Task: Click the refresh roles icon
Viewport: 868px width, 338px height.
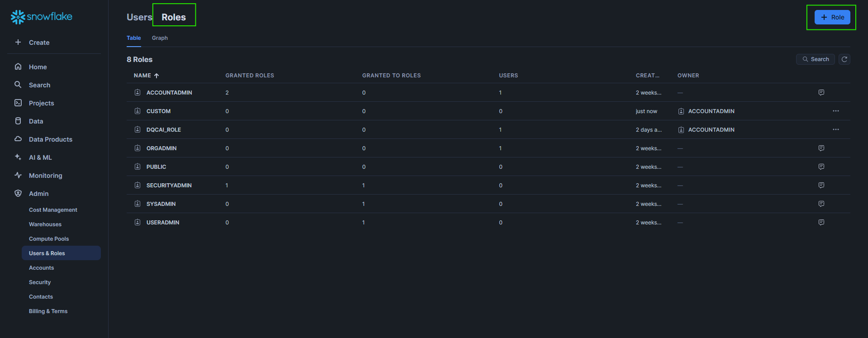Action: [844, 59]
